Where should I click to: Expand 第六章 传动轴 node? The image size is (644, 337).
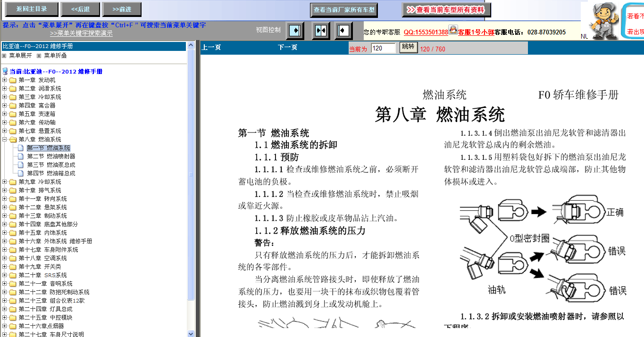[5, 123]
